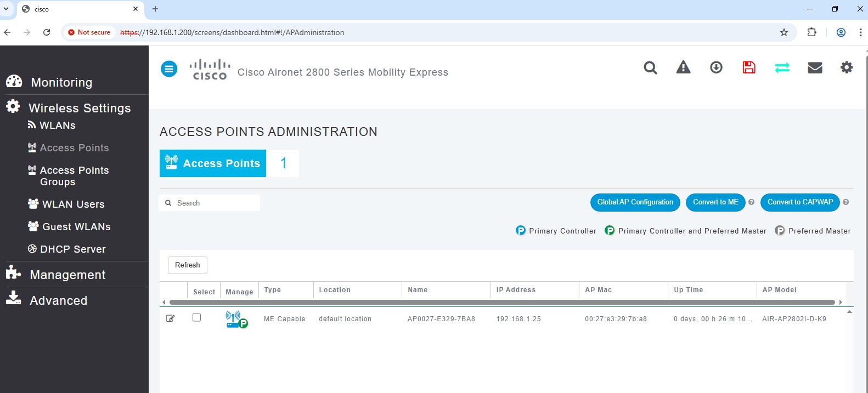Image resolution: width=868 pixels, height=393 pixels.
Task: Click the access points Search field
Action: tap(215, 203)
